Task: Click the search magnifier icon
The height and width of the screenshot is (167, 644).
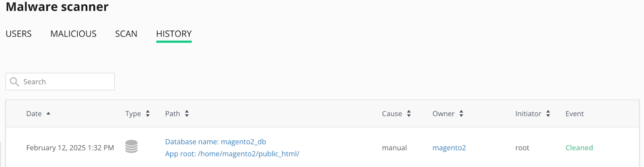Action: coord(14,82)
